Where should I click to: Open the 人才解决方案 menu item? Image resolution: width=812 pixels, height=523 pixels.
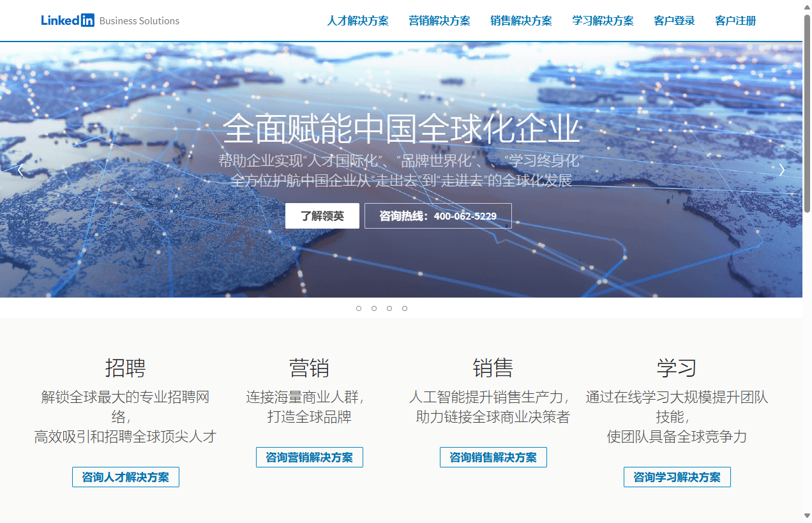click(x=357, y=20)
